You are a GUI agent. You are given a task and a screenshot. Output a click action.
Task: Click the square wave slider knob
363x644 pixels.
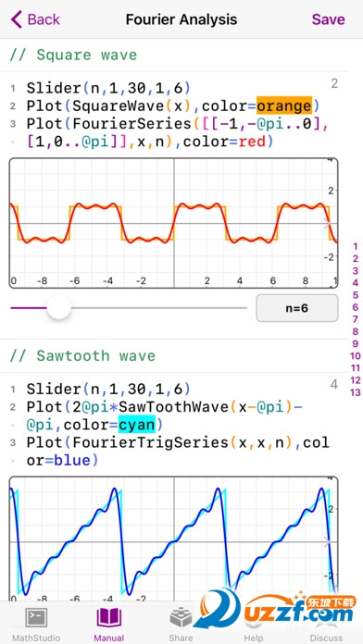[58, 307]
